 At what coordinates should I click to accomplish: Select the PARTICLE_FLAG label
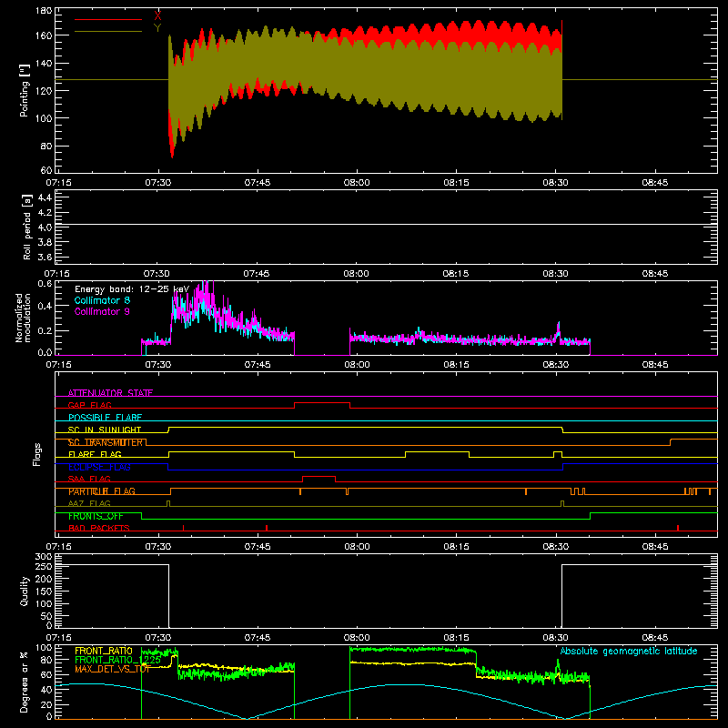[x=102, y=491]
